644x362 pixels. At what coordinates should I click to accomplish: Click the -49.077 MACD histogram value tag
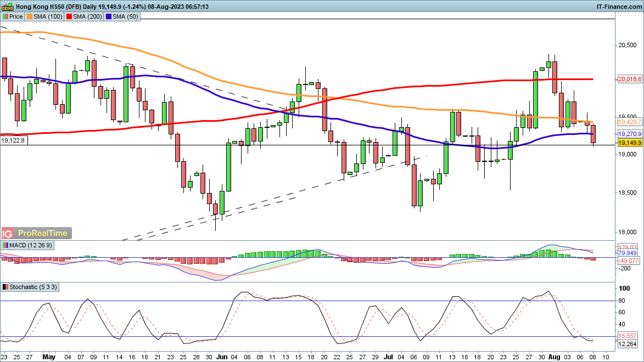click(629, 261)
